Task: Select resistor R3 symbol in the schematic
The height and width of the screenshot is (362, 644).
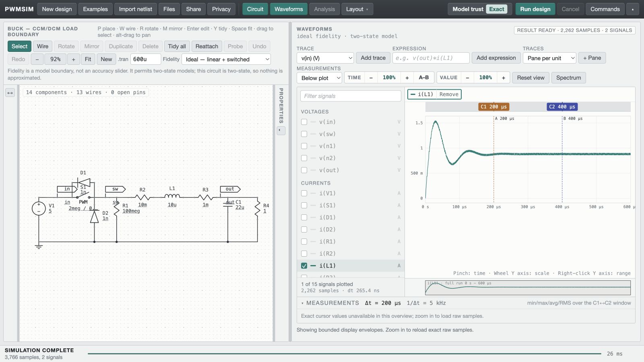Action: [x=206, y=197]
